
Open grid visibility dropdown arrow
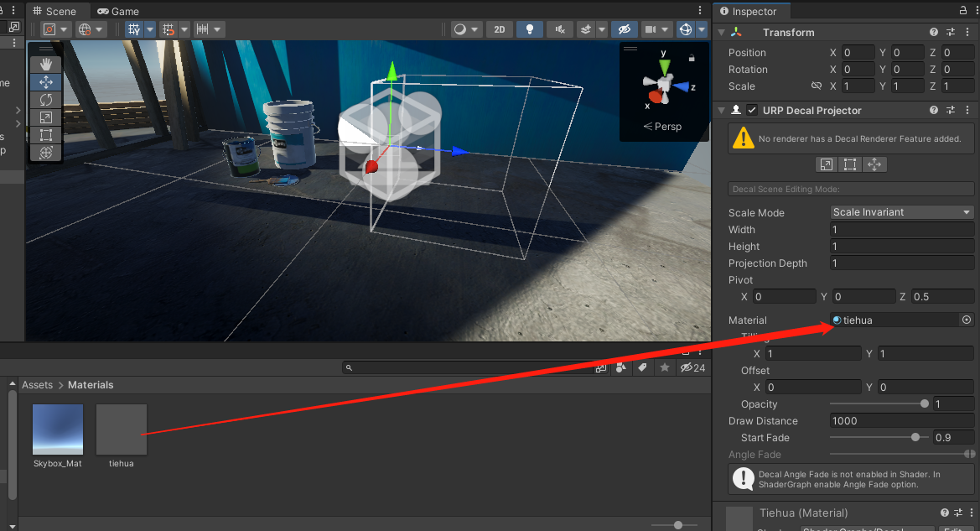[x=150, y=29]
